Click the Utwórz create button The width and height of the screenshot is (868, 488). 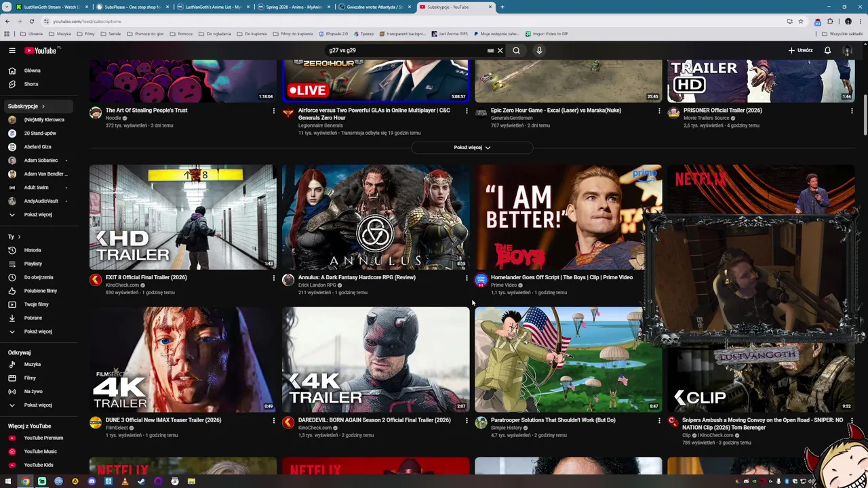(800, 50)
